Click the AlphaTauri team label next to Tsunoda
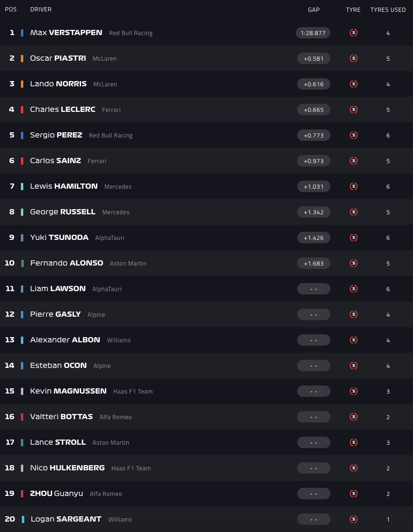The width and height of the screenshot is (413, 532). click(110, 238)
